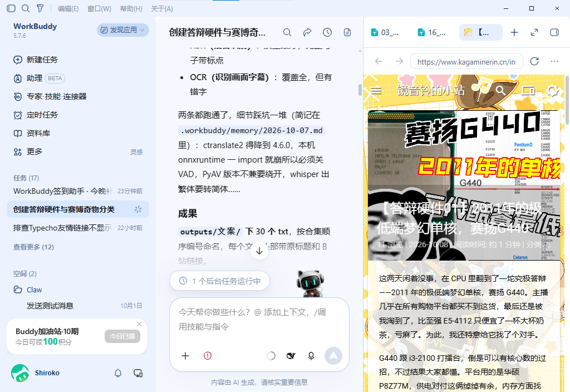Click the 任务 (17) section header
The image size is (570, 392).
coord(26,178)
